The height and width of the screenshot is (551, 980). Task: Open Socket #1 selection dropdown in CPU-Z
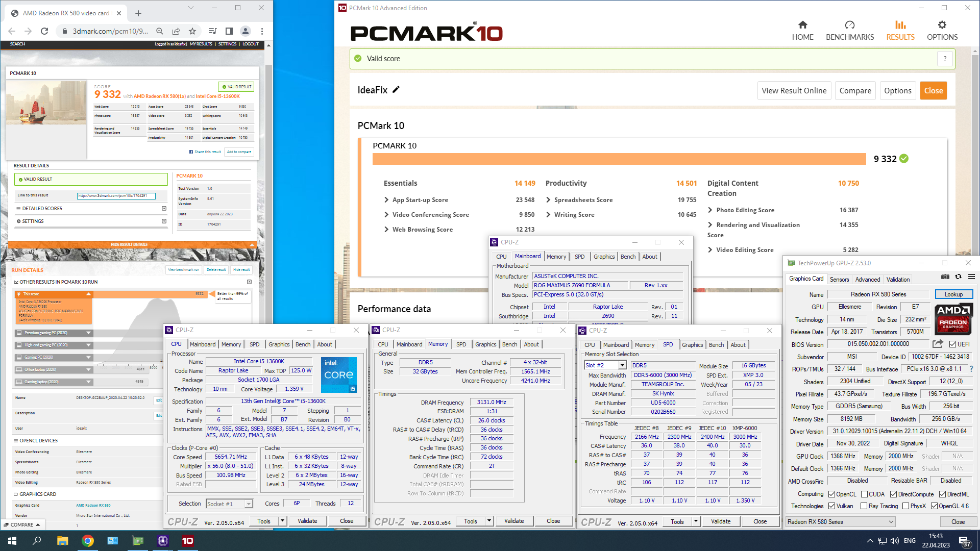[229, 504]
